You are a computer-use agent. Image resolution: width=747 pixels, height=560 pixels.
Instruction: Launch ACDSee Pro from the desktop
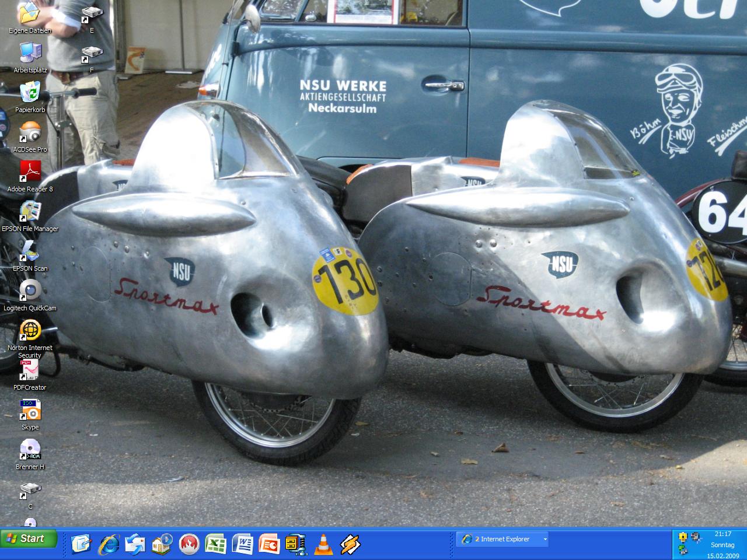[x=30, y=132]
